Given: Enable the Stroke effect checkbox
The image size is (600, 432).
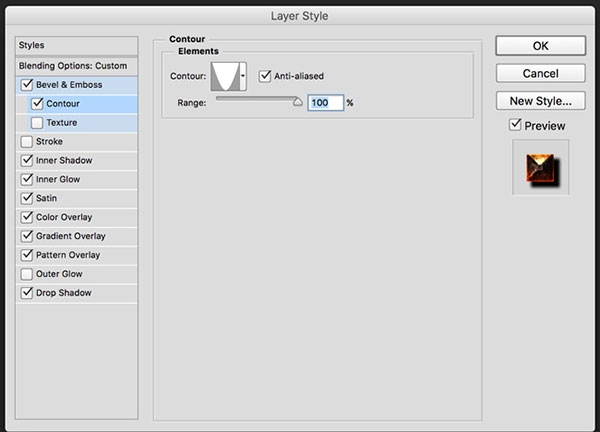Looking at the screenshot, I should point(27,141).
